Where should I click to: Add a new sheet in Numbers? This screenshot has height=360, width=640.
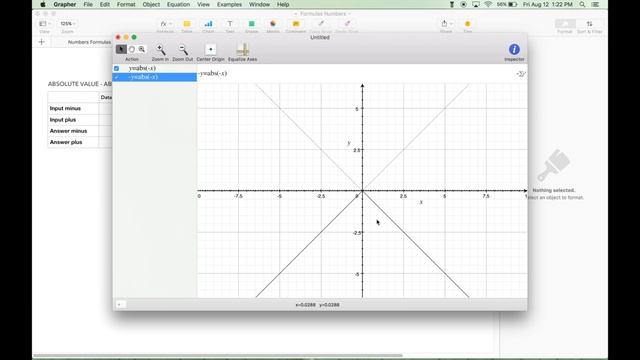pos(42,42)
